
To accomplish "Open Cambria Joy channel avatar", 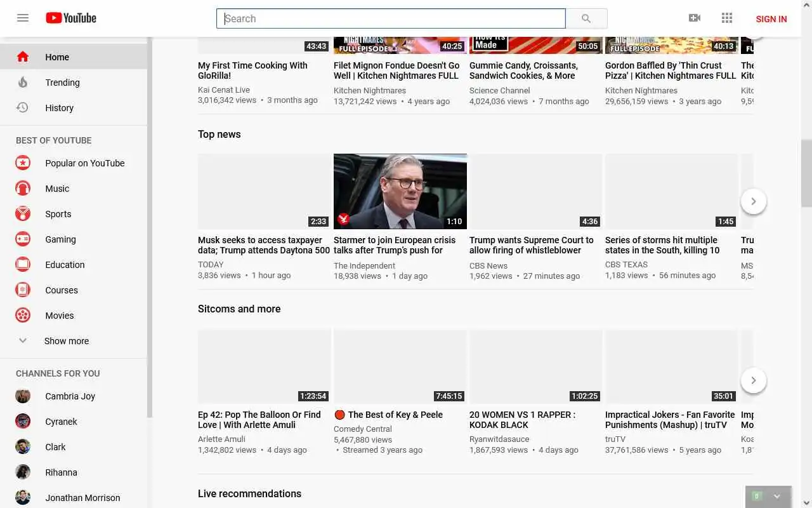I will coord(23,396).
